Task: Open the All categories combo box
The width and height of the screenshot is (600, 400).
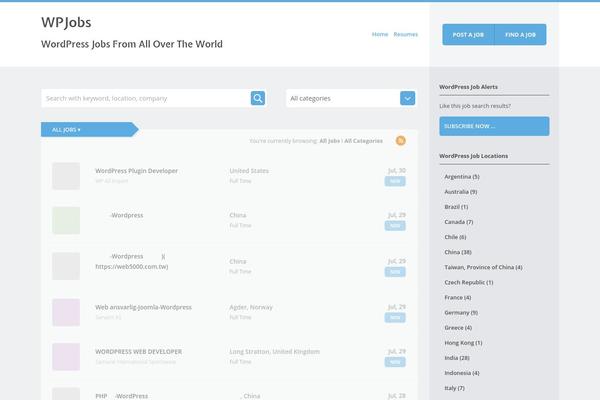Action: tap(351, 98)
